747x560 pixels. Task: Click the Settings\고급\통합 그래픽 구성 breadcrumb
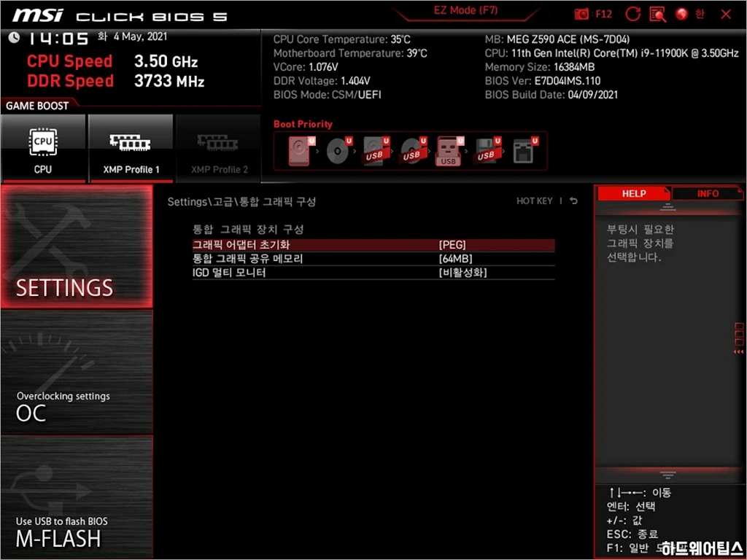coord(241,202)
